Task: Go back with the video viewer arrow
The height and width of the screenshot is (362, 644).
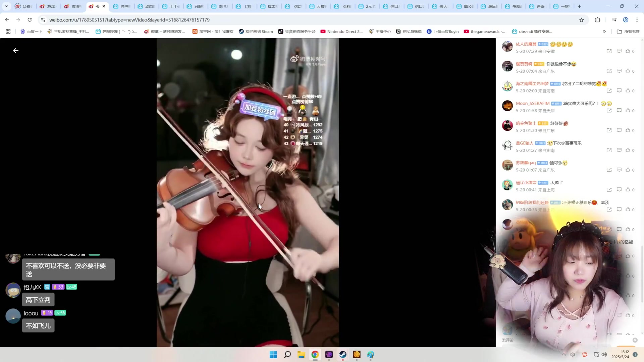Action: [x=16, y=51]
